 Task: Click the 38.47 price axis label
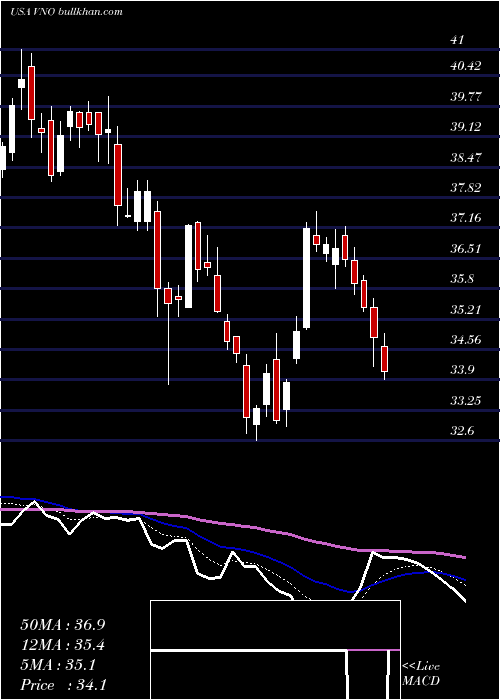pos(466,157)
